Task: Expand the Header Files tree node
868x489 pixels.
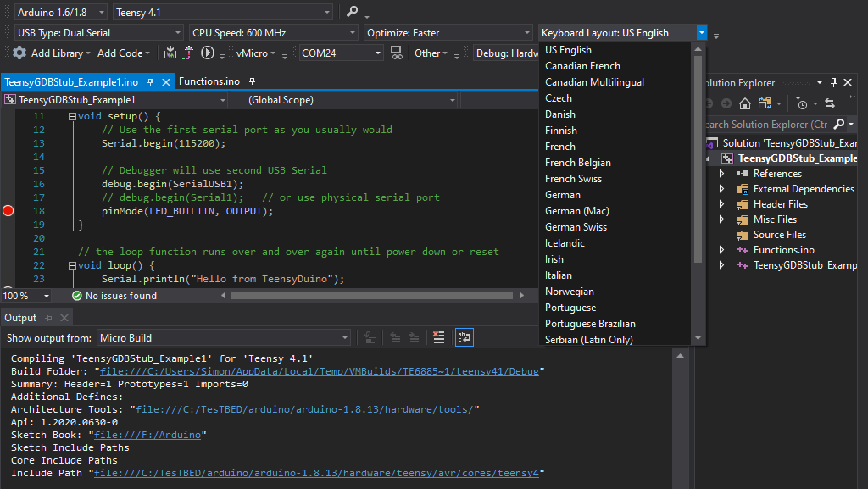Action: tap(721, 203)
